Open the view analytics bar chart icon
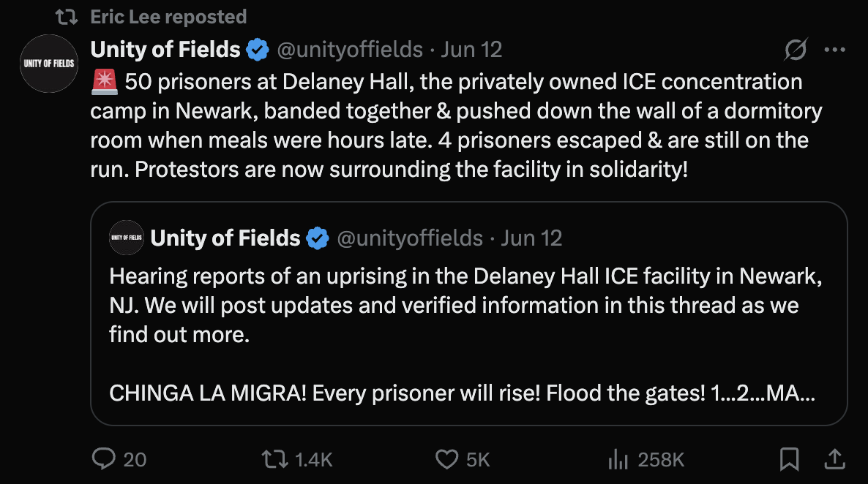The image size is (868, 484). [618, 459]
